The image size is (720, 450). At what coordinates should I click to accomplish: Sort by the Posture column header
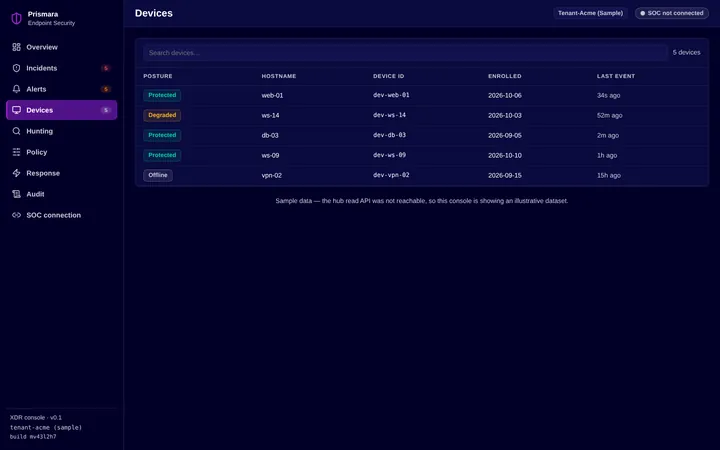coord(158,76)
